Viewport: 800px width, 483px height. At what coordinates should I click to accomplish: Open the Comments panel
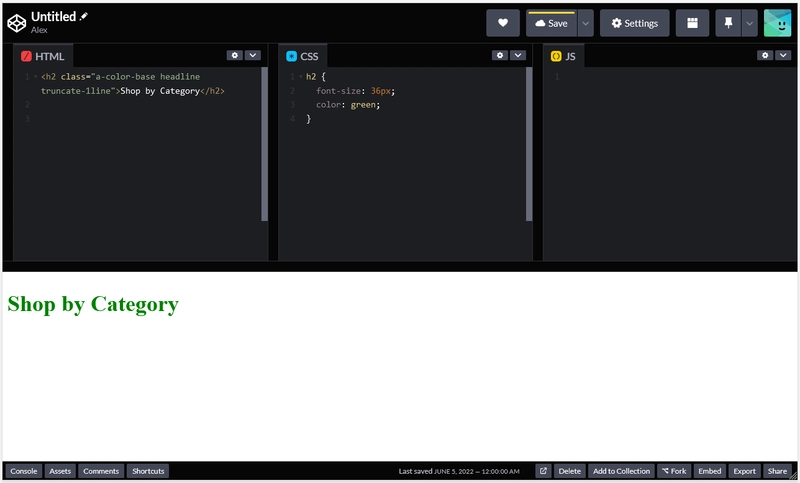pyautogui.click(x=101, y=471)
